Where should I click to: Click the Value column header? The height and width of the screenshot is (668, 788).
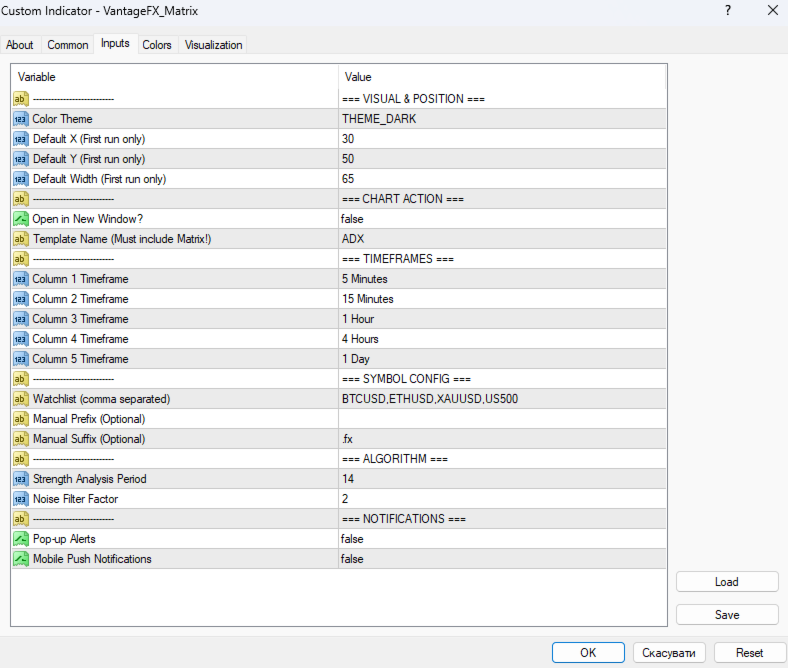click(x=502, y=77)
